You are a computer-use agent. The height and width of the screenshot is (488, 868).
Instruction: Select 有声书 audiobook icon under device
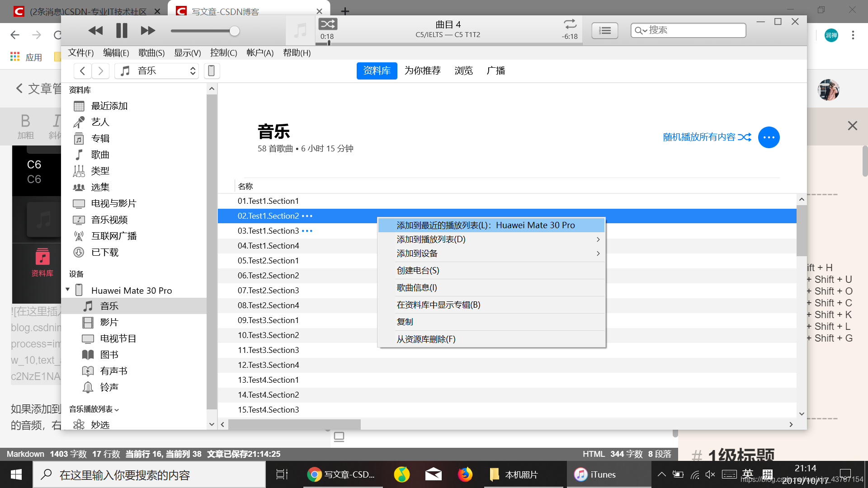(x=88, y=371)
